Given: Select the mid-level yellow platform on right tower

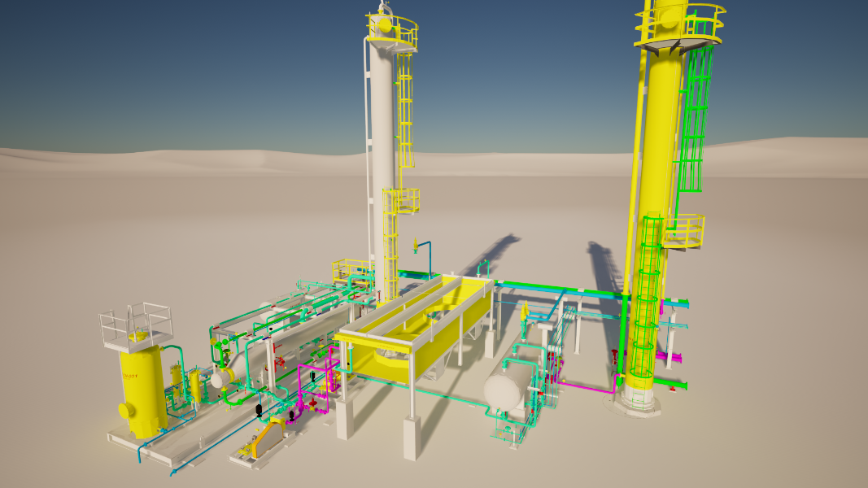Looking at the screenshot, I should click(683, 231).
